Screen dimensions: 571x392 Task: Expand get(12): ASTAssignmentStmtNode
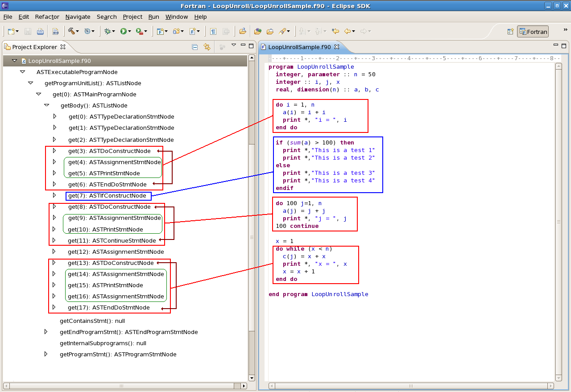tap(54, 252)
